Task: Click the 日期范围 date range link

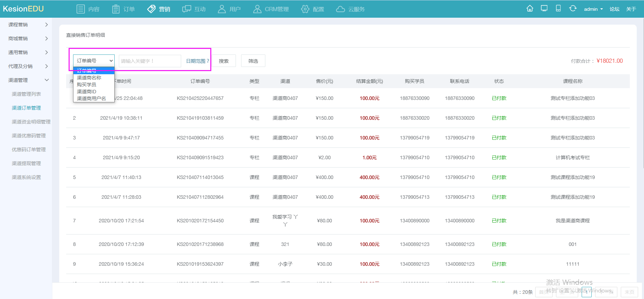Action: [197, 61]
